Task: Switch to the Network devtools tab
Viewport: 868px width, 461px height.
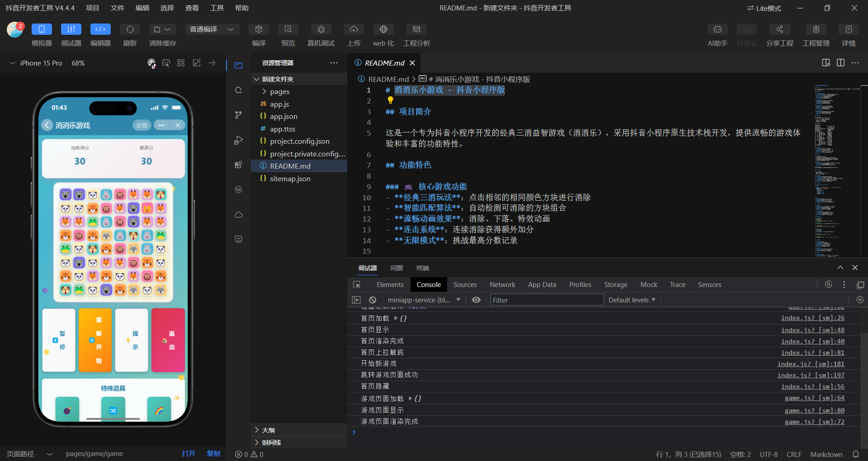Action: (x=502, y=285)
